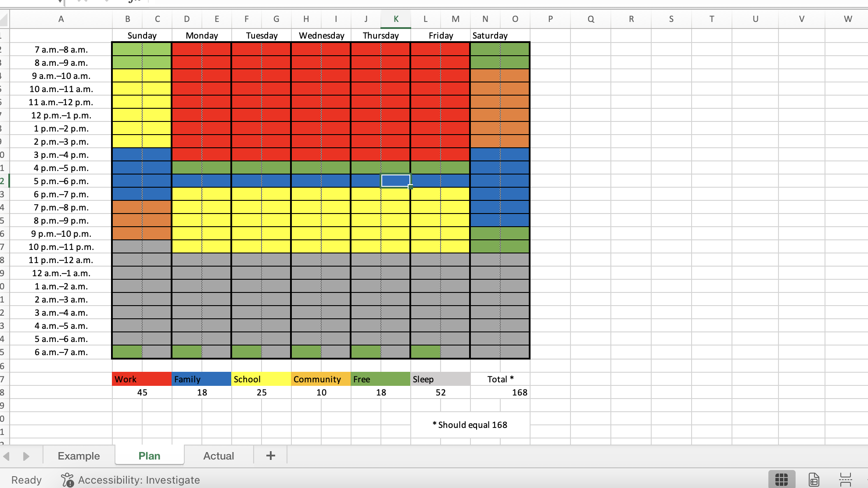The image size is (868, 488).
Task: Click the Select All corner triangle
Action: (4, 19)
